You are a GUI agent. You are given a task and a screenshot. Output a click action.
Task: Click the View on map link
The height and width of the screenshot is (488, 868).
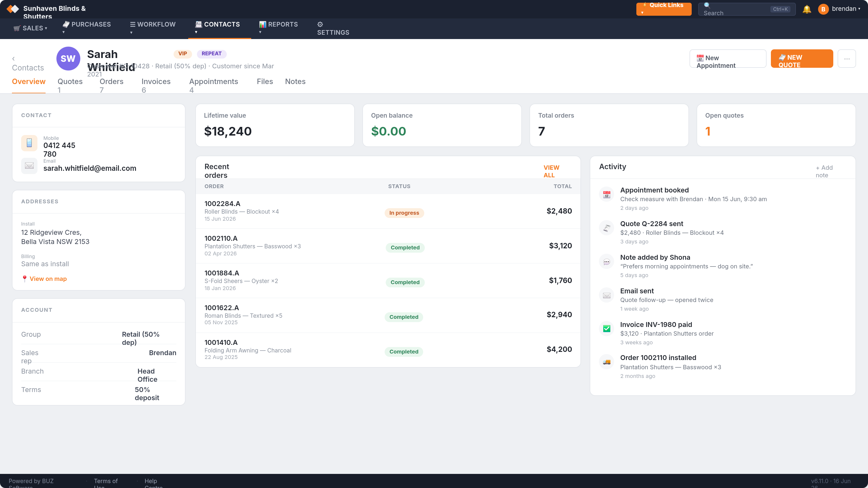tap(44, 279)
